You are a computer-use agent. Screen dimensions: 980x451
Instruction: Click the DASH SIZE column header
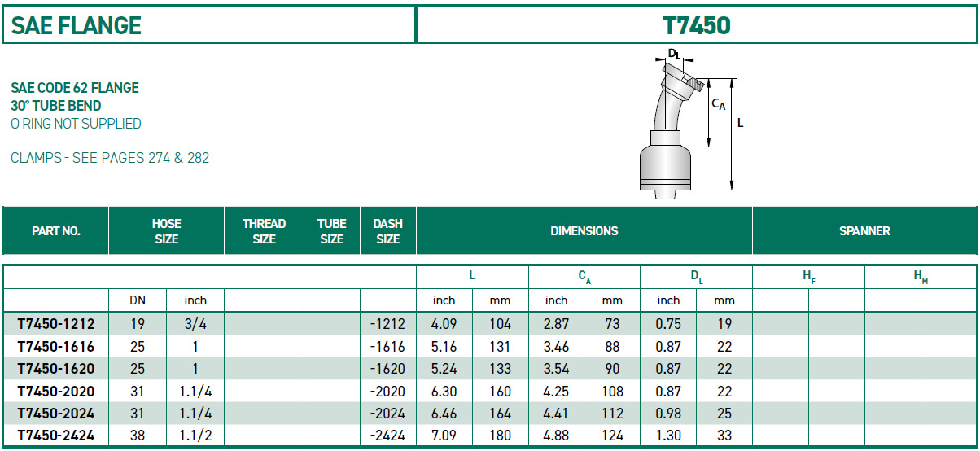pyautogui.click(x=387, y=231)
